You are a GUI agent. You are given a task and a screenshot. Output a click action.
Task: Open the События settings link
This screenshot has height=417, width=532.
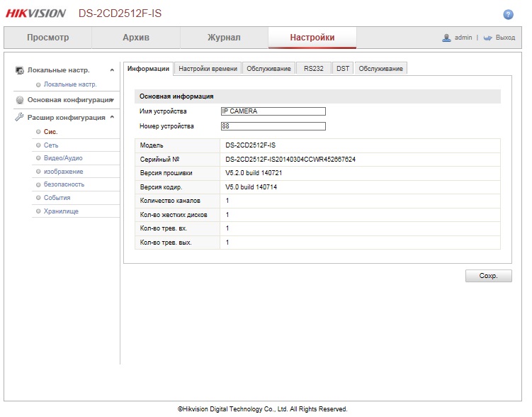(x=57, y=198)
